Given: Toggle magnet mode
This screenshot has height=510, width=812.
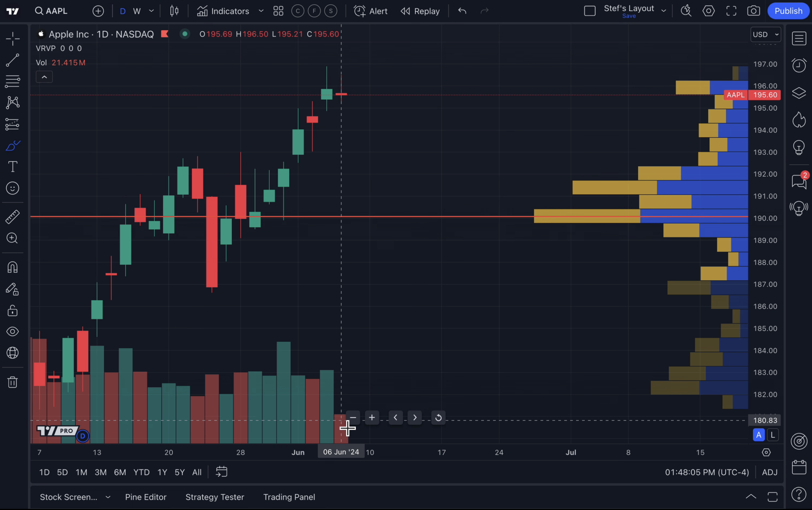Looking at the screenshot, I should point(12,267).
